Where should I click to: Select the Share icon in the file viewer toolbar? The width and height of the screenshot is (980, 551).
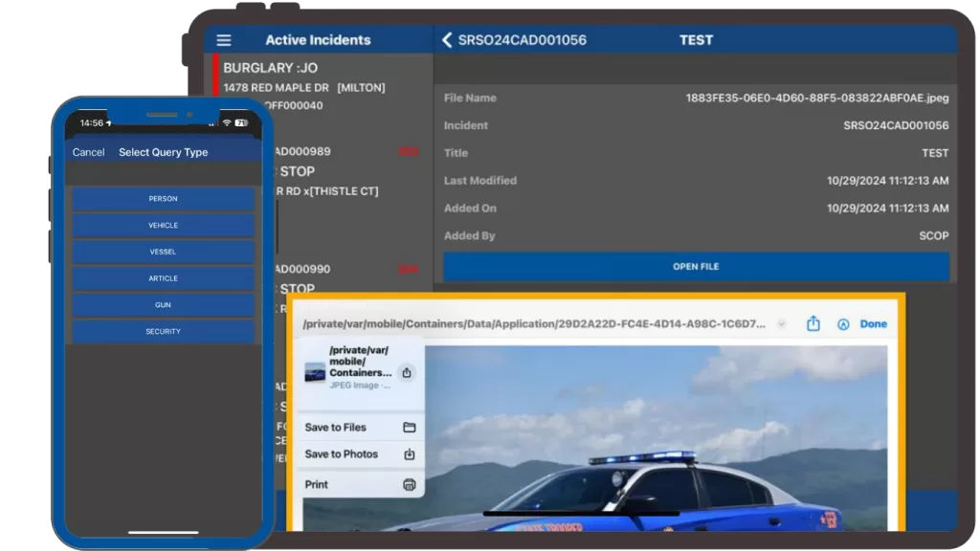pyautogui.click(x=815, y=323)
